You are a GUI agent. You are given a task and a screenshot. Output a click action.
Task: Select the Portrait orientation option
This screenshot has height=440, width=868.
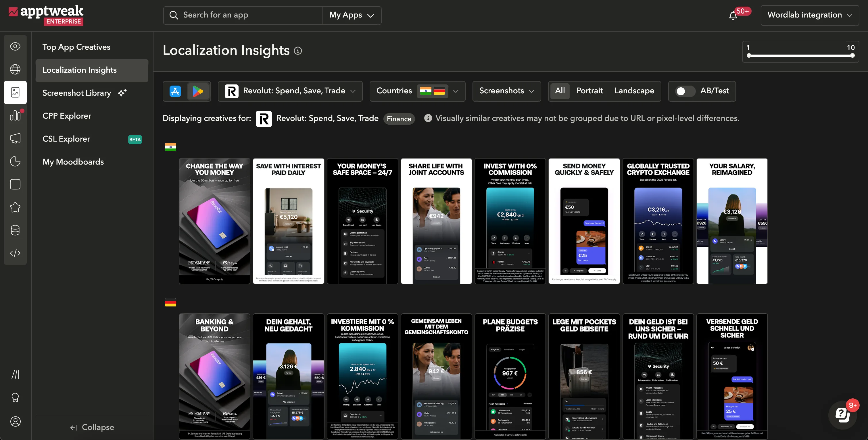pyautogui.click(x=589, y=91)
